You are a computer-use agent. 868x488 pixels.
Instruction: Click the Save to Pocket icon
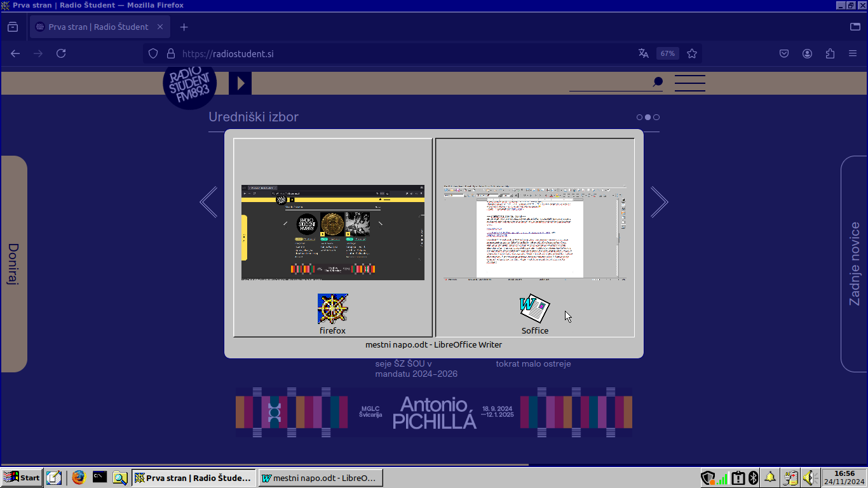[x=784, y=53]
